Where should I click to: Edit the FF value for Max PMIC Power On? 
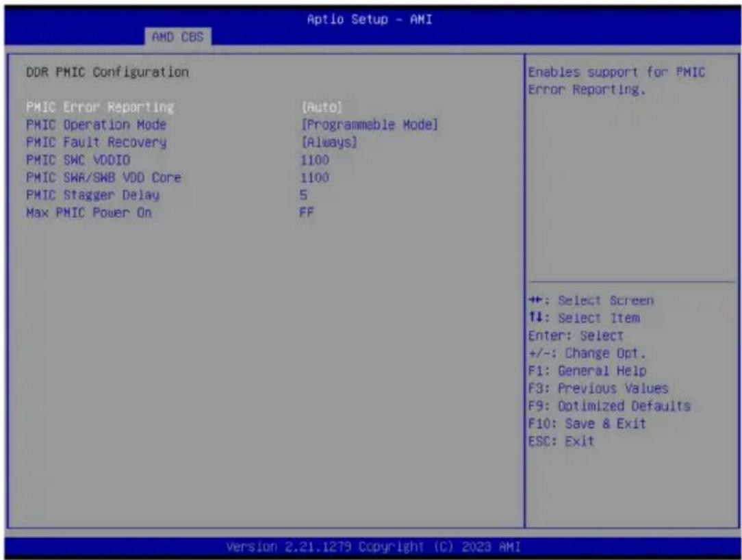307,212
